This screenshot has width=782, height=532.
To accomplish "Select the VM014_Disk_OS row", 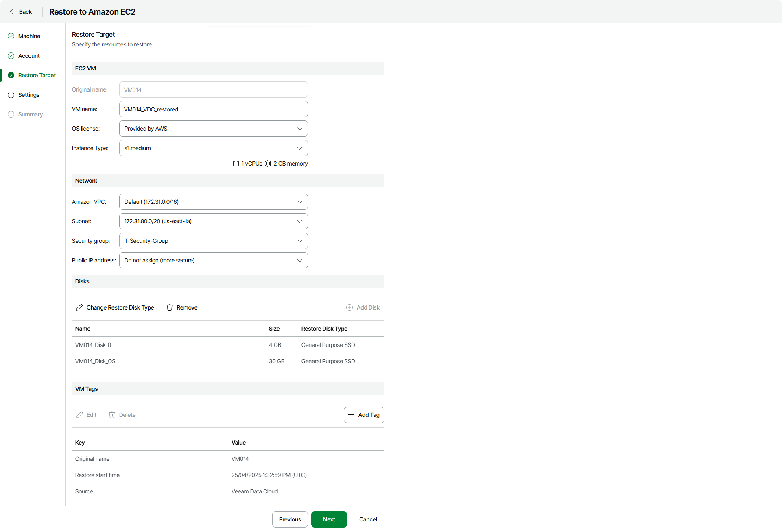I will pos(228,361).
